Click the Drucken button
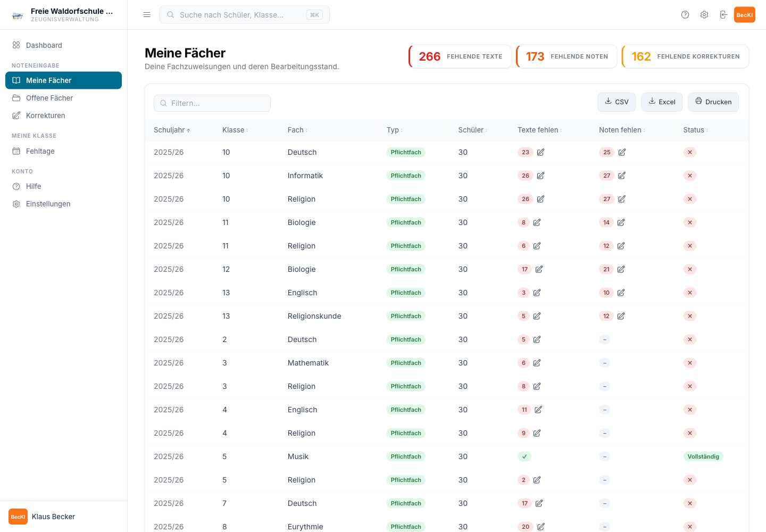 point(713,102)
